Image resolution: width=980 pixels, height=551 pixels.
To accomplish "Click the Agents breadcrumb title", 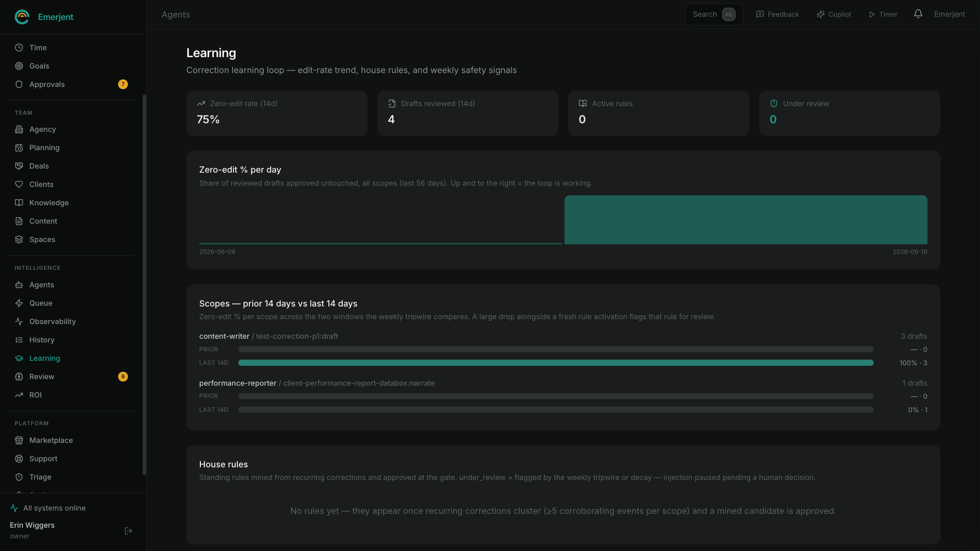I will [175, 14].
